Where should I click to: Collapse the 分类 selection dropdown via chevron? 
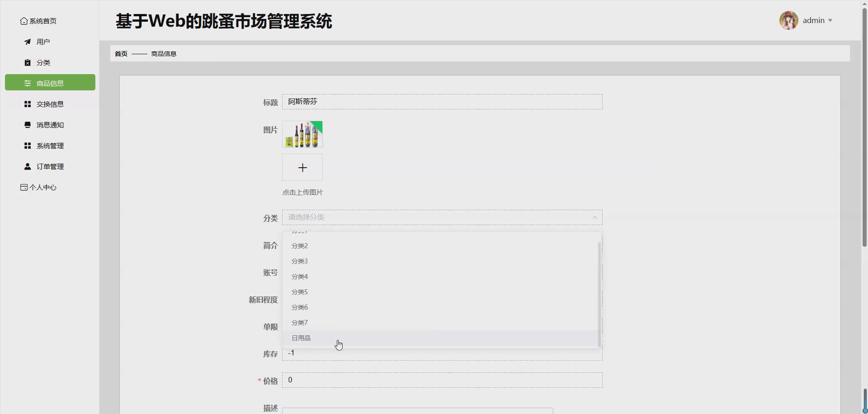click(x=594, y=217)
